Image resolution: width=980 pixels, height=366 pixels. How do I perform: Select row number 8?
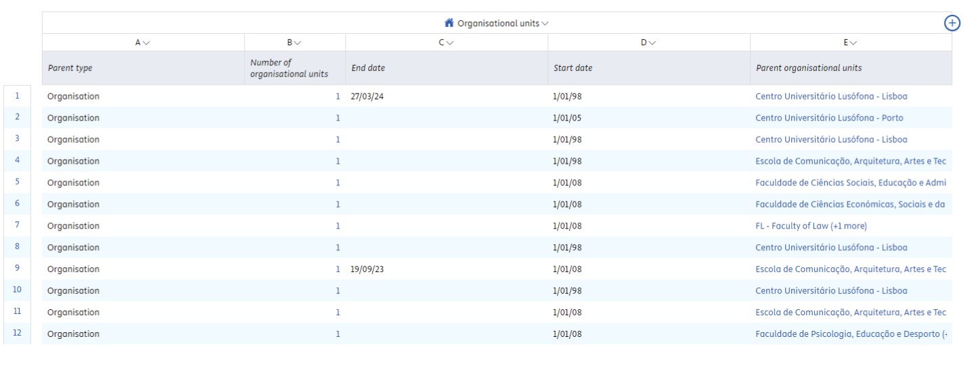(18, 247)
